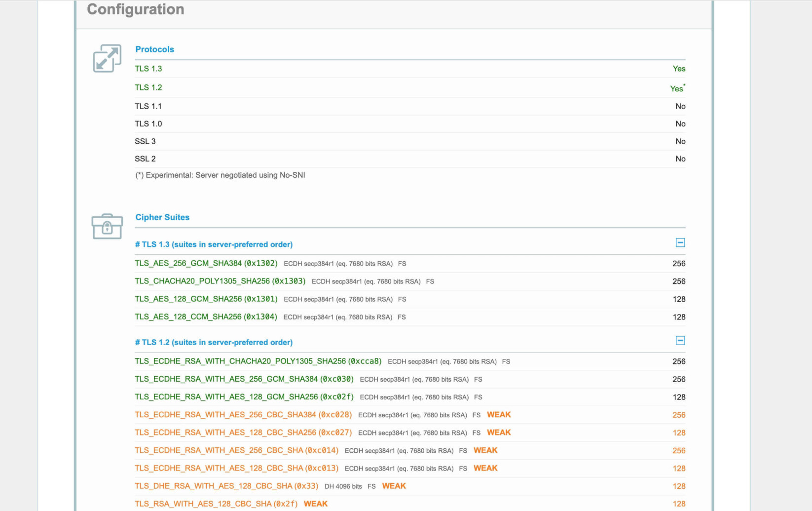Click the WEAK label on the 0xc027 row
This screenshot has width=812, height=511.
click(x=499, y=432)
